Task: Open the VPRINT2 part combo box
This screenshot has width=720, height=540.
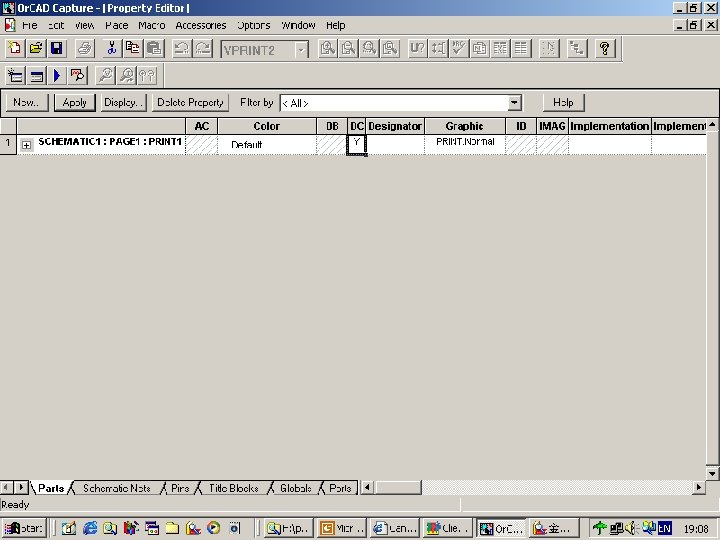Action: pos(264,50)
